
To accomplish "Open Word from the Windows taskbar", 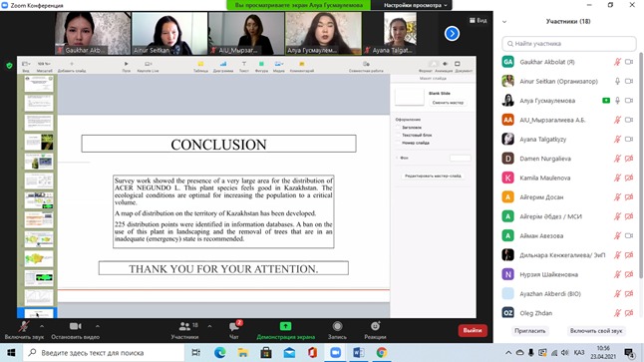I will tap(359, 353).
